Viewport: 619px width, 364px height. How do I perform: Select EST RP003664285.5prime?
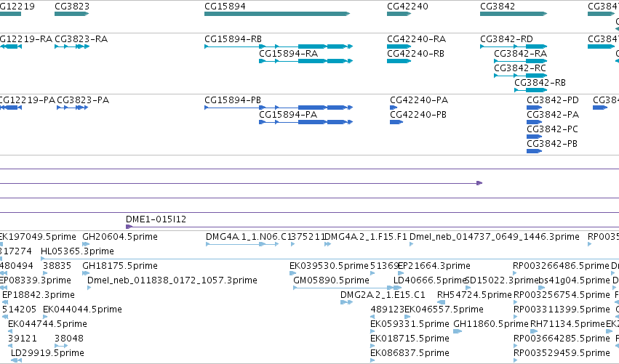(562, 339)
